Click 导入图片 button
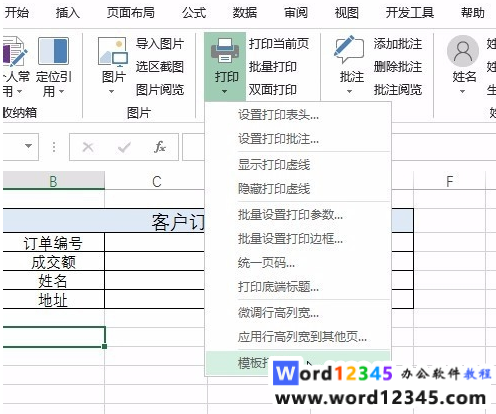The width and height of the screenshot is (496, 414). point(160,44)
